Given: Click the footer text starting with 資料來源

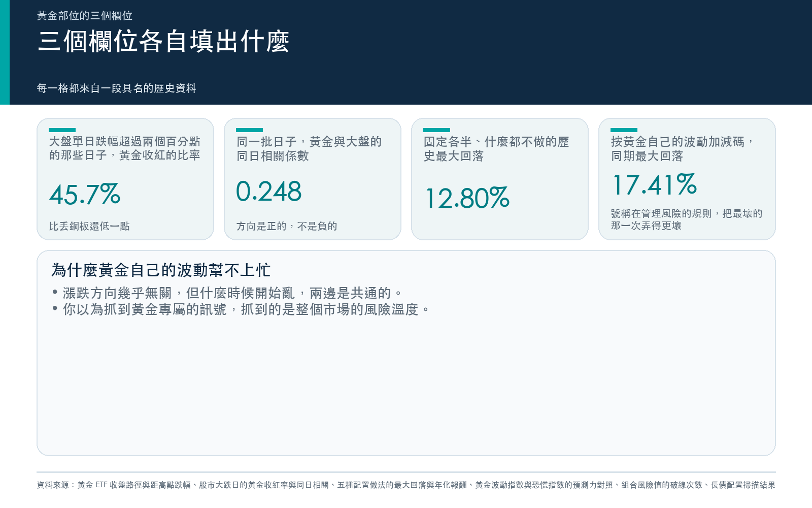Looking at the screenshot, I should pyautogui.click(x=406, y=485).
